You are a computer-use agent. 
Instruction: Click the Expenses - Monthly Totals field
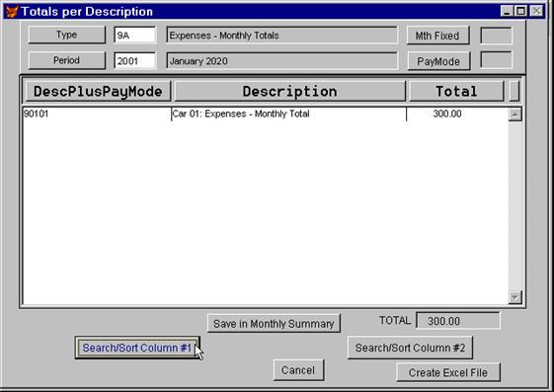point(282,36)
